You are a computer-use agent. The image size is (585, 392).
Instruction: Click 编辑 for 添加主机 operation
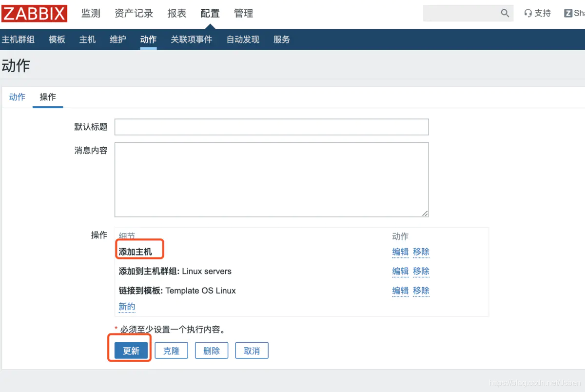400,252
